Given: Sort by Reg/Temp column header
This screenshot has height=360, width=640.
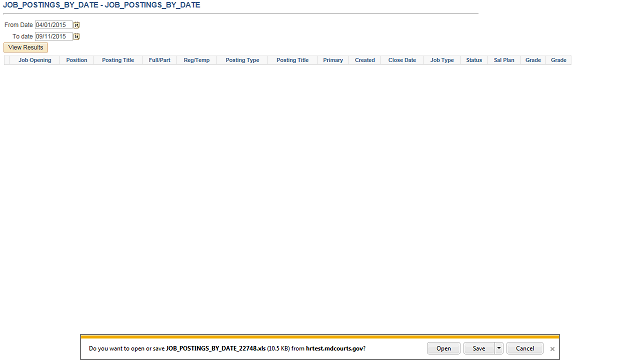Looking at the screenshot, I should 197,60.
